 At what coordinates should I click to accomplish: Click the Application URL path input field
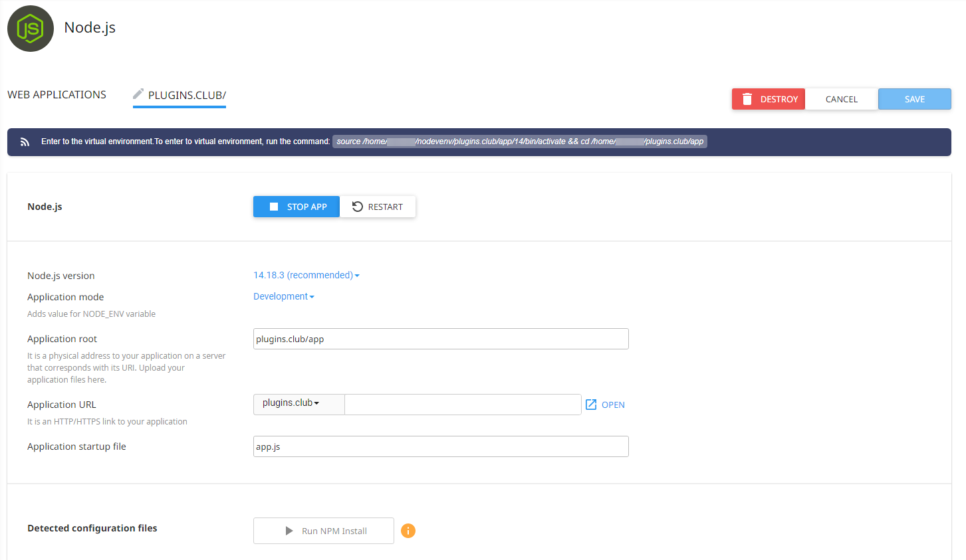463,405
